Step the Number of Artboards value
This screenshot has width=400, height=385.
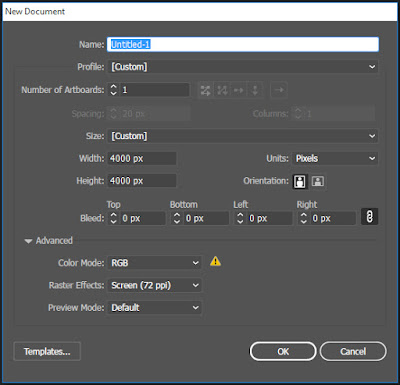click(113, 90)
